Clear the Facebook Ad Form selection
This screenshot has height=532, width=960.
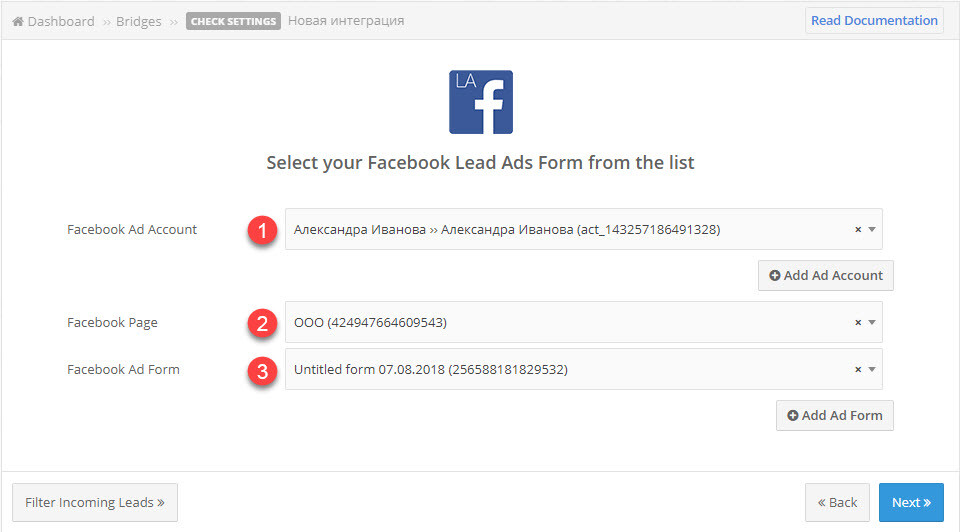pos(858,370)
